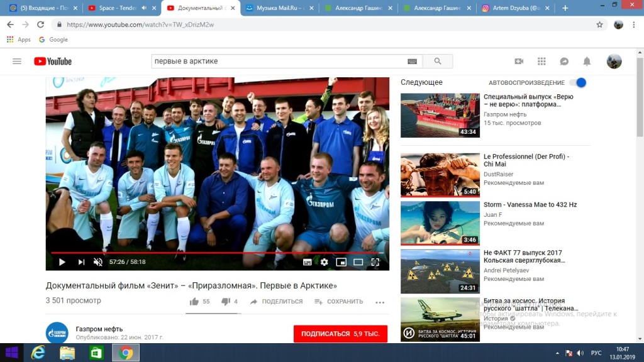Show hidden system tray icons
Viewport: 644px width, 362px height.
tap(557, 353)
